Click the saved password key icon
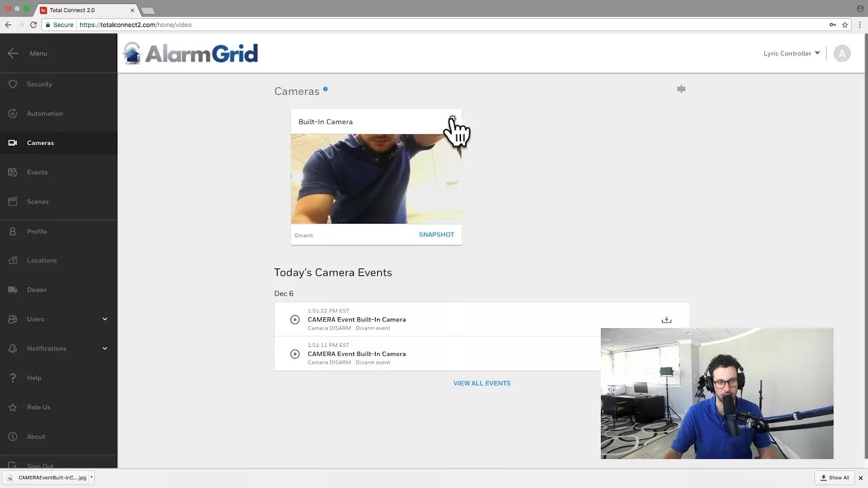868x488 pixels. [x=833, y=24]
